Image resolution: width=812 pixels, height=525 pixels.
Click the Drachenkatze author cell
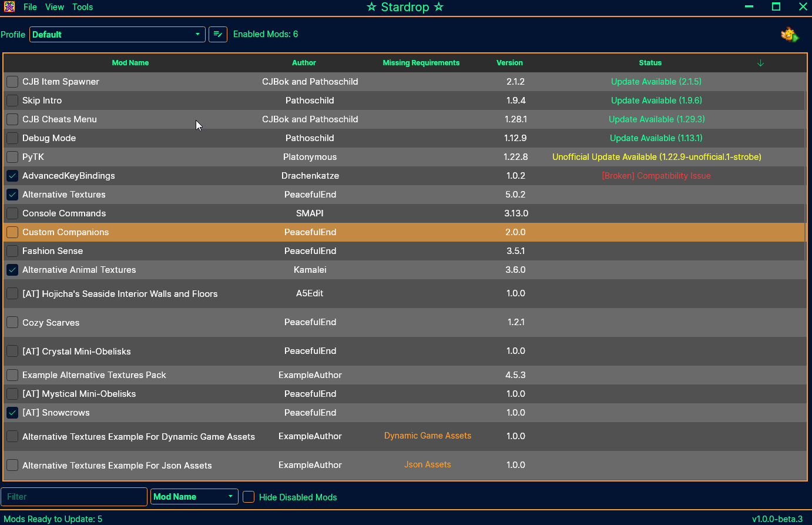pyautogui.click(x=310, y=176)
